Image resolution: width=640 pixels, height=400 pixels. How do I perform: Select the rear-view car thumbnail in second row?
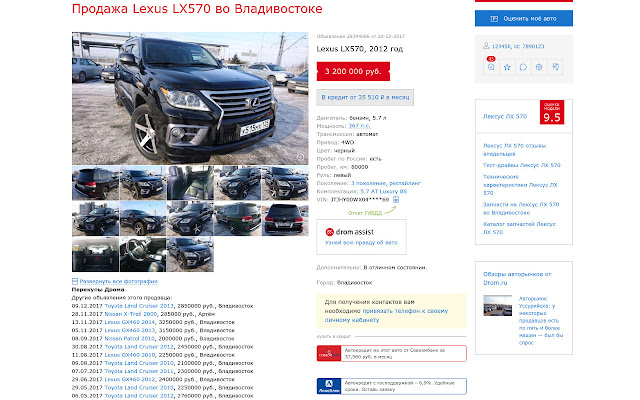point(284,218)
